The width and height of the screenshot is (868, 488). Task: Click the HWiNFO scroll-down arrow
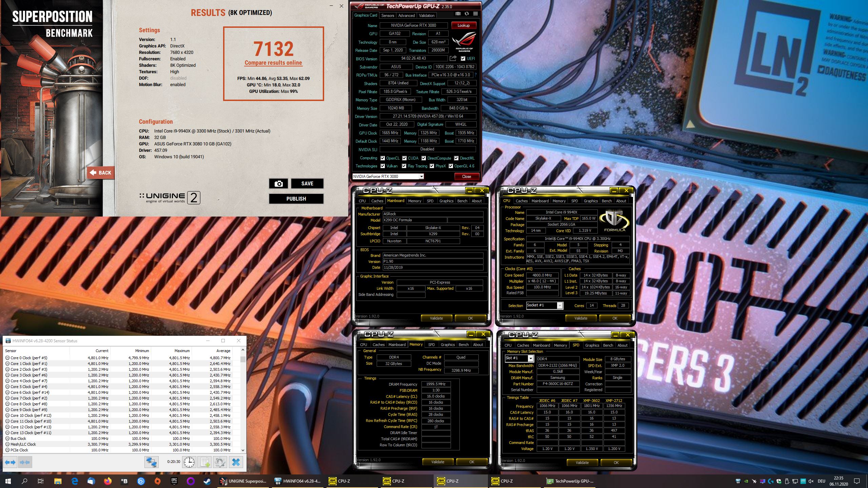tap(243, 450)
